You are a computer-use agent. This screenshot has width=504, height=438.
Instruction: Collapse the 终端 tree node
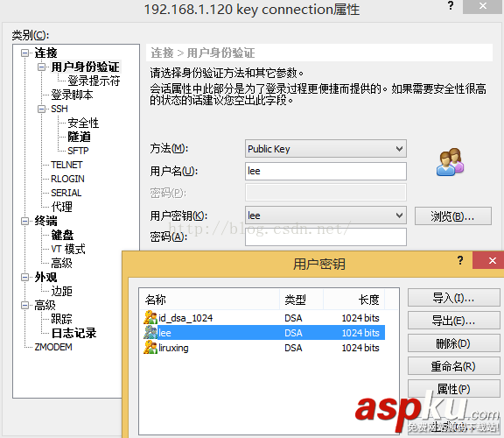(x=24, y=221)
